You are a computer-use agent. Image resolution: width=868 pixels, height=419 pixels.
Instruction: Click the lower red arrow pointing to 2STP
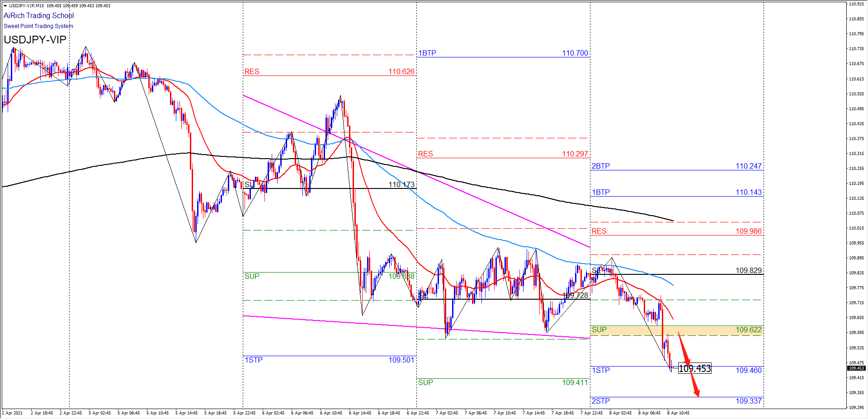coord(694,382)
